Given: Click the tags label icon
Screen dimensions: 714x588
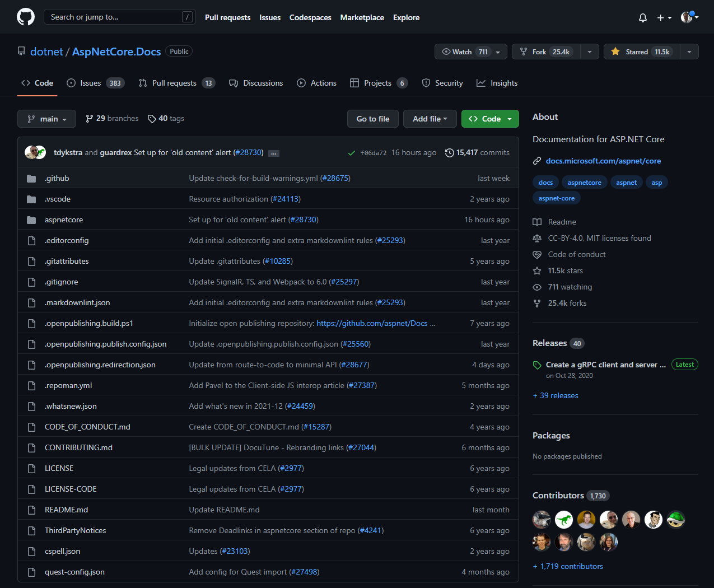Looking at the screenshot, I should (x=152, y=119).
